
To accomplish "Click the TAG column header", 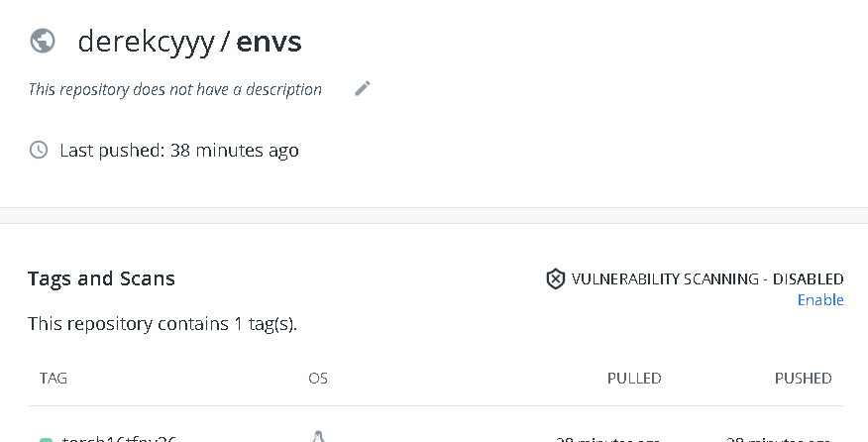I will [54, 379].
